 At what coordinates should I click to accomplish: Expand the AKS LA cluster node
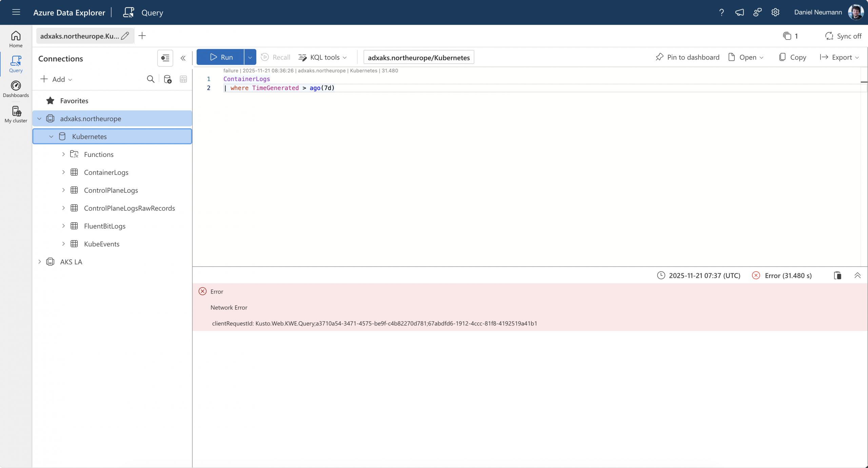click(x=40, y=262)
